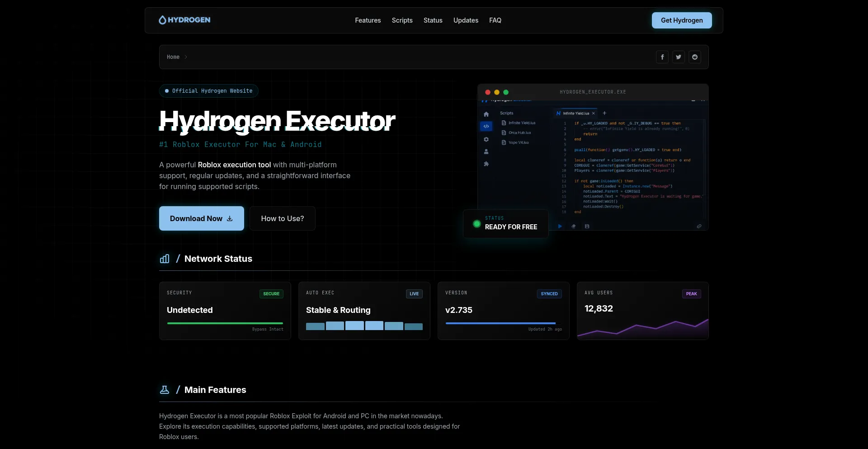This screenshot has width=868, height=449.
Task: Click the SECURE badge on Security card
Action: coord(271,294)
